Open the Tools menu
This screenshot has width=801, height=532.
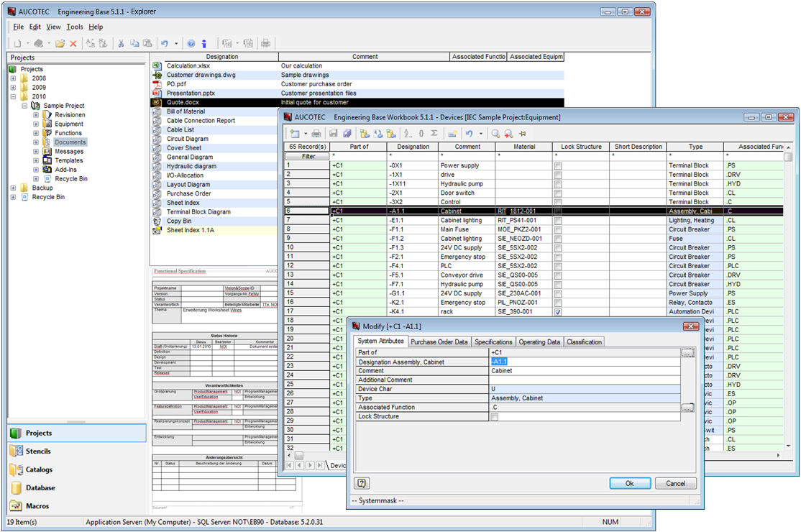(75, 27)
